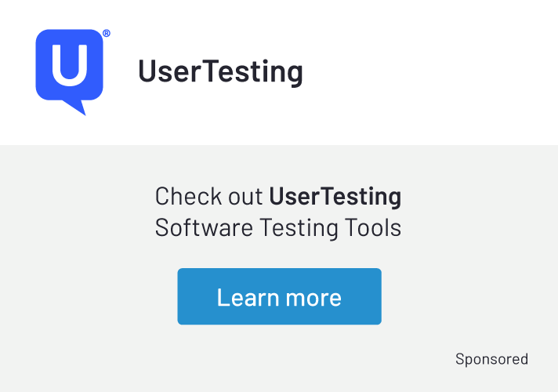Click the Software Testing Tools tagline
The image size is (558, 392).
pyautogui.click(x=278, y=228)
